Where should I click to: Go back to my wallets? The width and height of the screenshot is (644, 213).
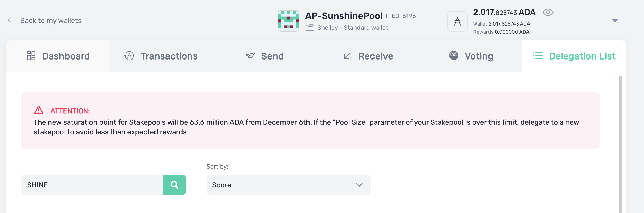coord(51,20)
